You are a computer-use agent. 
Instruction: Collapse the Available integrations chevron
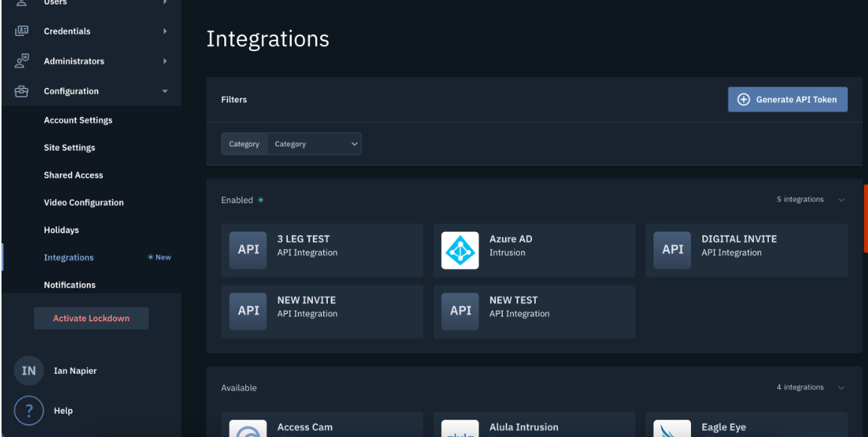pyautogui.click(x=842, y=387)
